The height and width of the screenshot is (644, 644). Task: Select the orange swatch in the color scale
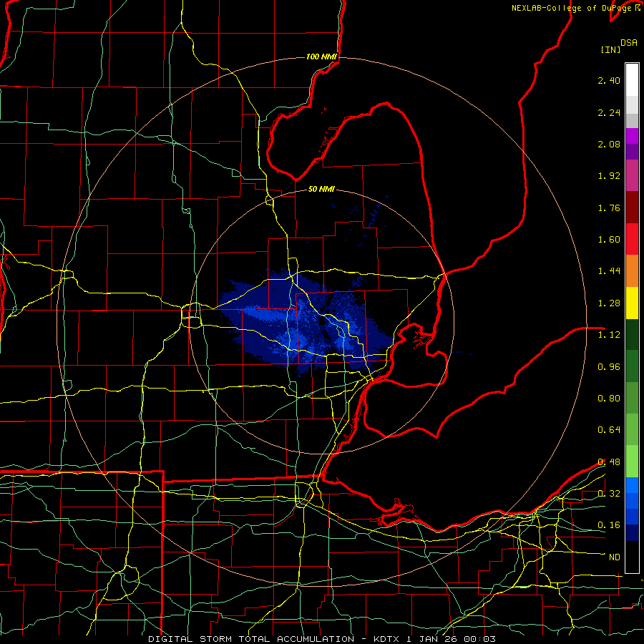pos(632,271)
